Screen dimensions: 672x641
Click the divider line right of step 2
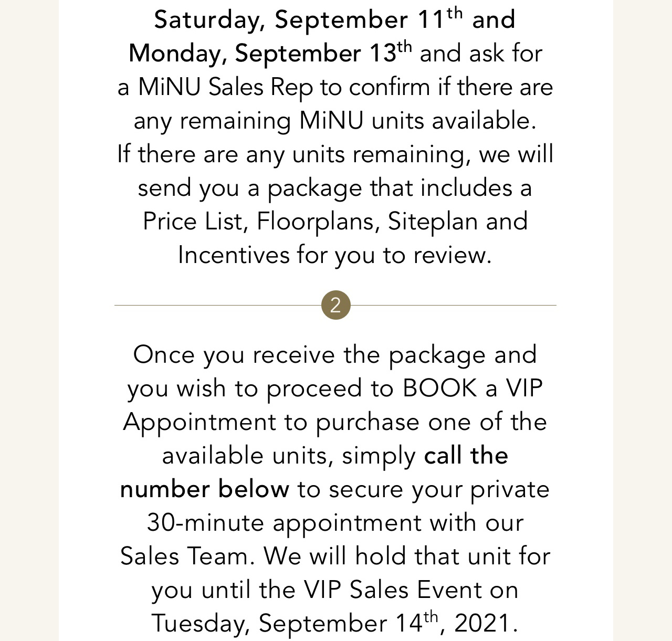(x=453, y=305)
